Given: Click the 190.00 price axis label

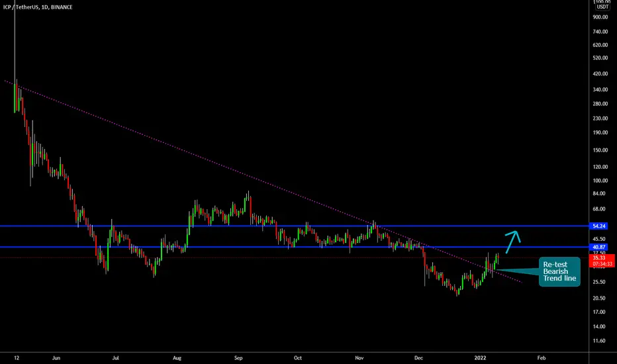Looking at the screenshot, I should [x=600, y=132].
